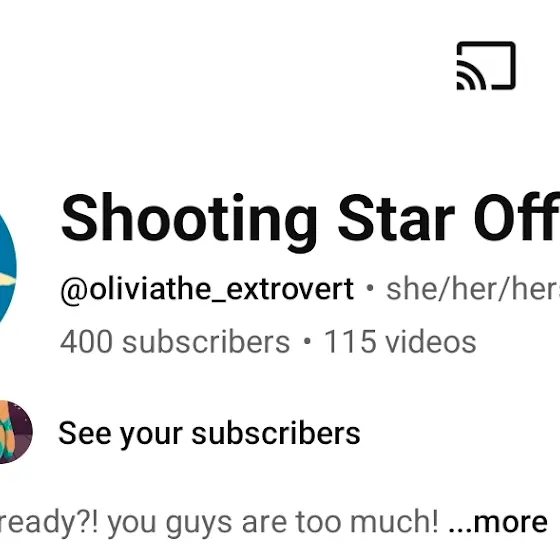Click the word 'subscribers' in See your subscribers

(x=276, y=434)
